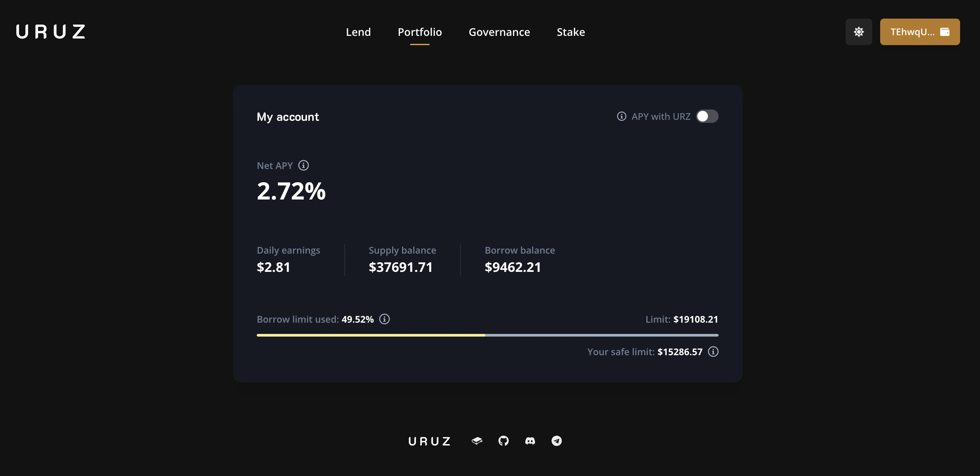980x476 pixels.
Task: Click info icon next to Borrow limit used
Action: point(384,319)
